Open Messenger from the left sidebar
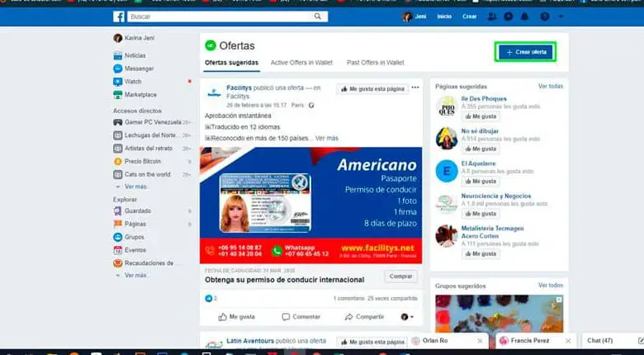Viewport: 644px width, 355px height. click(138, 69)
